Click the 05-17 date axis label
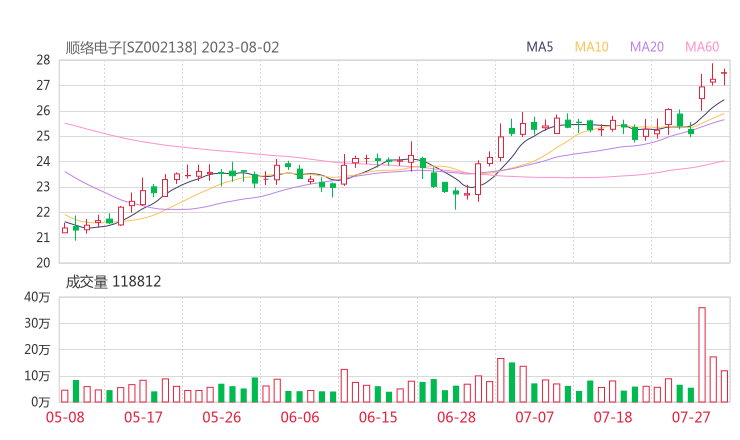Viewport: 740px width, 440px height. (x=143, y=417)
